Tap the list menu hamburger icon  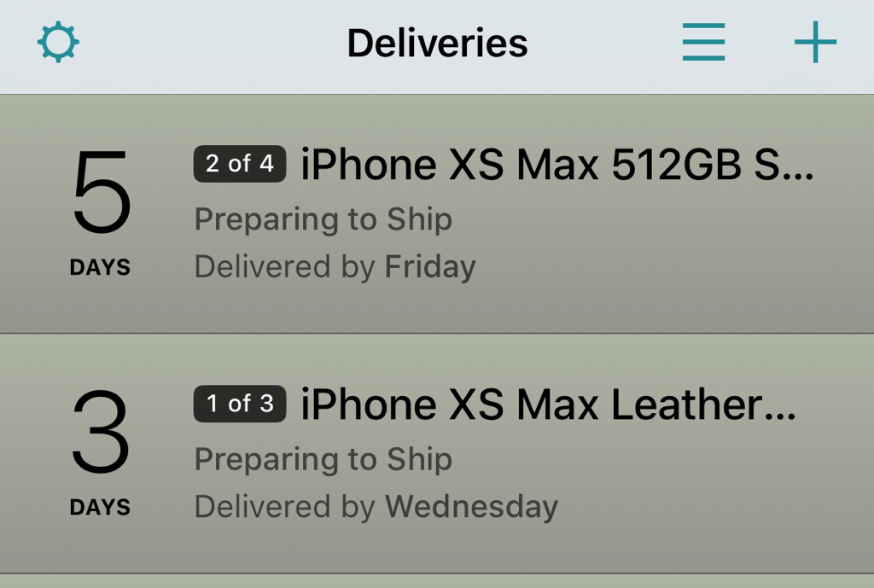pos(703,42)
